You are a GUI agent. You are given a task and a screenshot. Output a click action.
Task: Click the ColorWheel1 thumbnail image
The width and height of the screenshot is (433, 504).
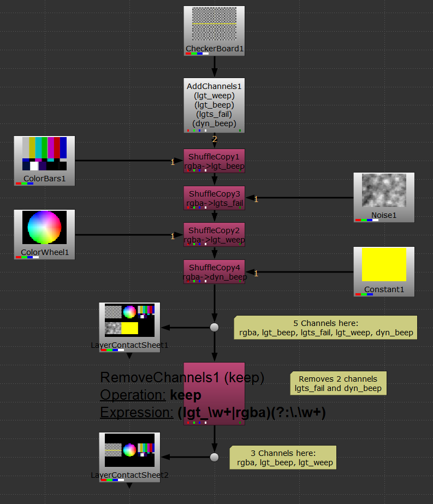point(44,227)
